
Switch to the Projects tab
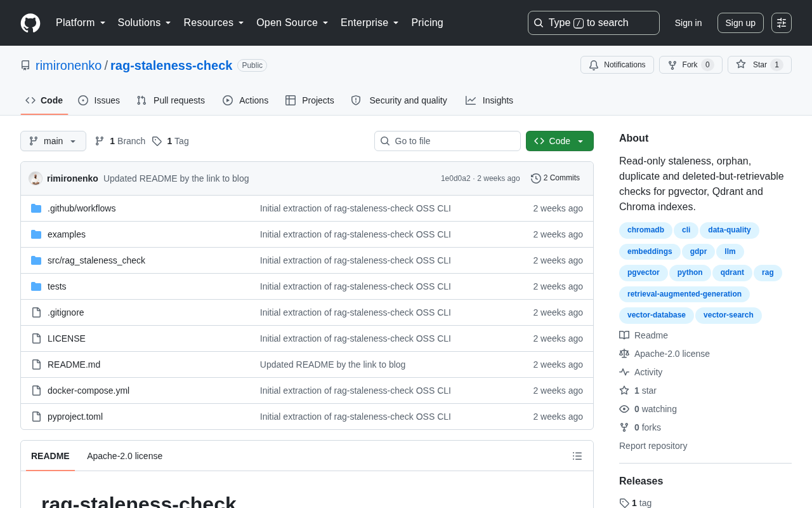310,100
